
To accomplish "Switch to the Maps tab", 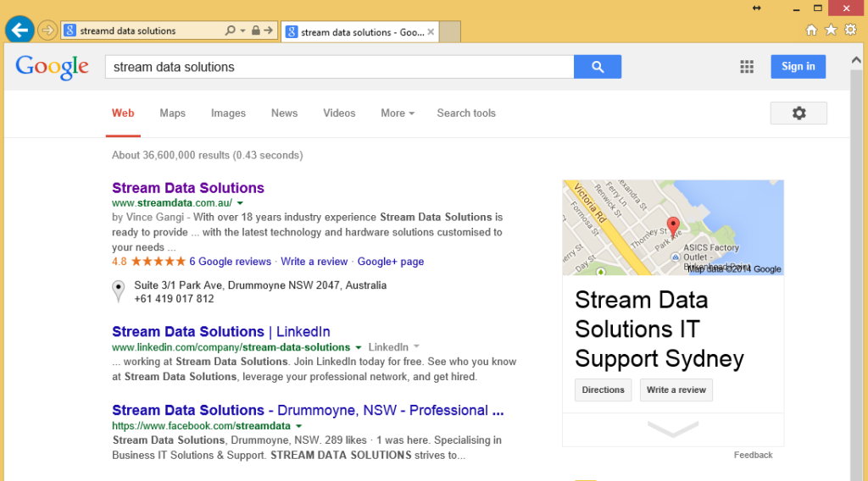I will 173,113.
